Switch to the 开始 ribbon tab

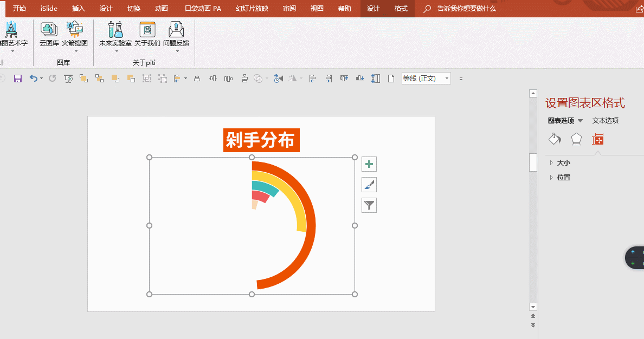click(20, 9)
